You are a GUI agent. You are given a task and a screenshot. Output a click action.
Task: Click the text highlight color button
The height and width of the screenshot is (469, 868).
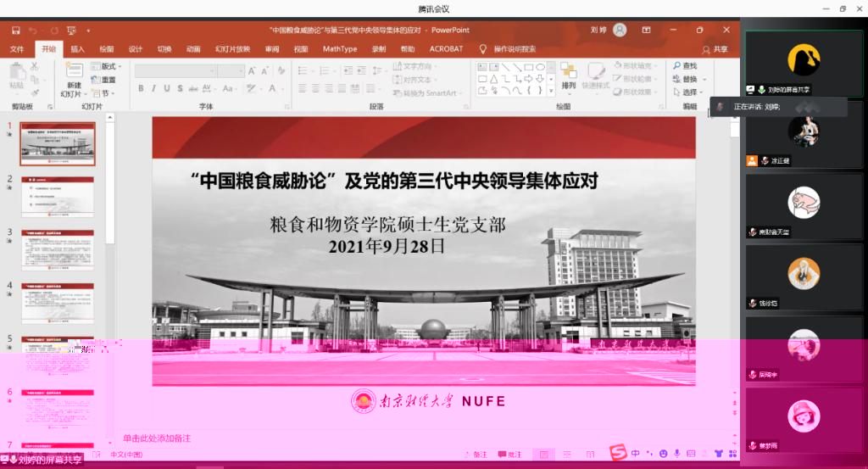(x=251, y=88)
